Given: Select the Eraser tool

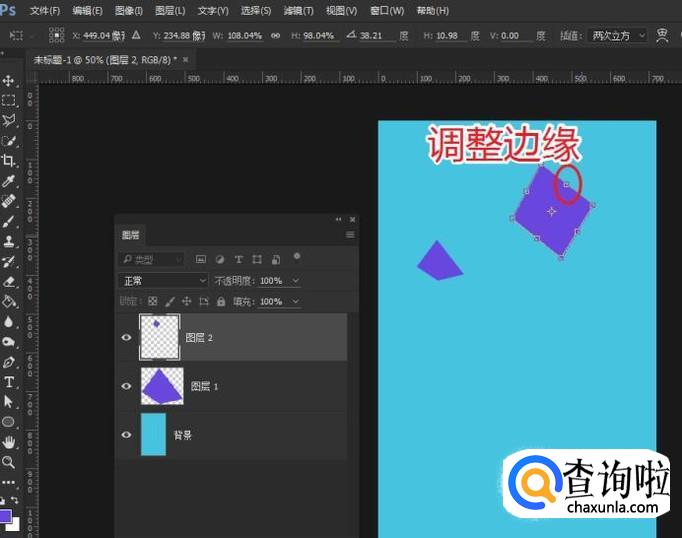Looking at the screenshot, I should (x=9, y=281).
